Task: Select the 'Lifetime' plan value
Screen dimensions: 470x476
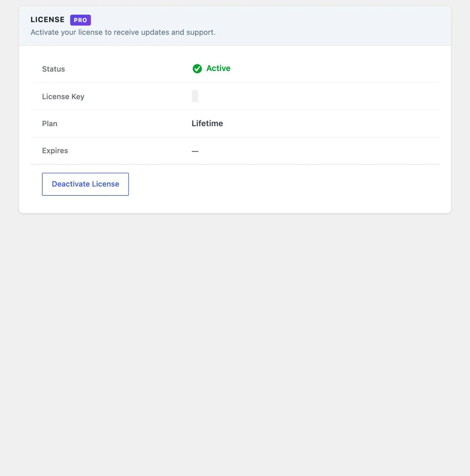Action: [207, 123]
